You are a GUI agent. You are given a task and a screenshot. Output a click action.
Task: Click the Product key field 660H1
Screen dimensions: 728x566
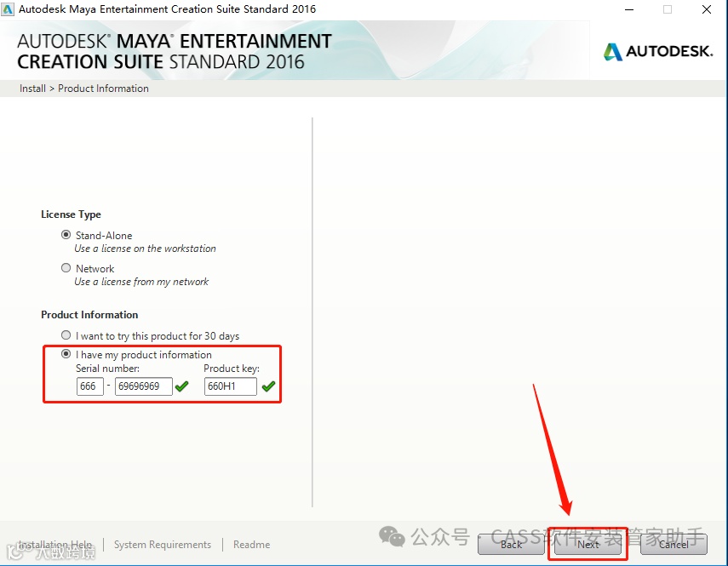coord(230,386)
